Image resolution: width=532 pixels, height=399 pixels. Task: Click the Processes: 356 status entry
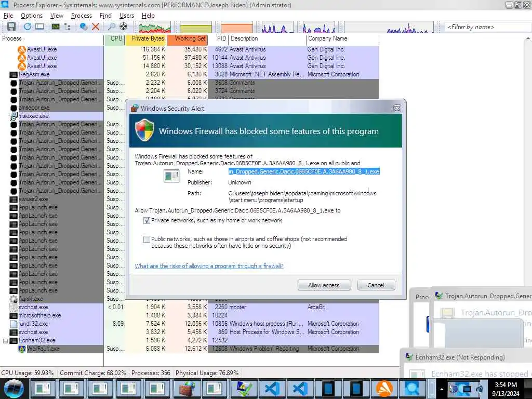151,373
